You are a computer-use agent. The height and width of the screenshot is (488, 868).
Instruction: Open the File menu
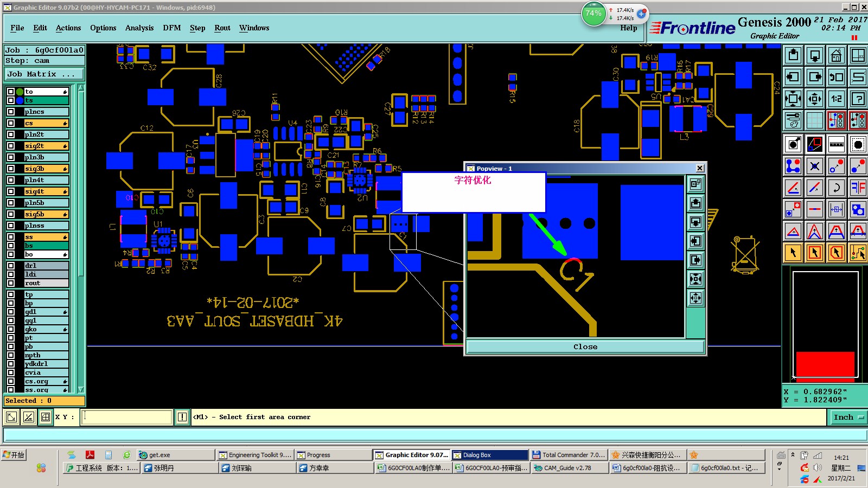click(x=17, y=28)
